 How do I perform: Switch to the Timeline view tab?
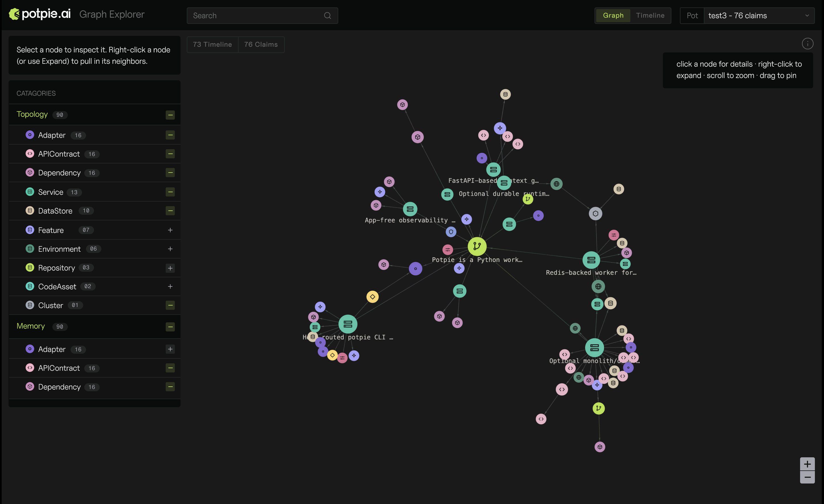(650, 15)
